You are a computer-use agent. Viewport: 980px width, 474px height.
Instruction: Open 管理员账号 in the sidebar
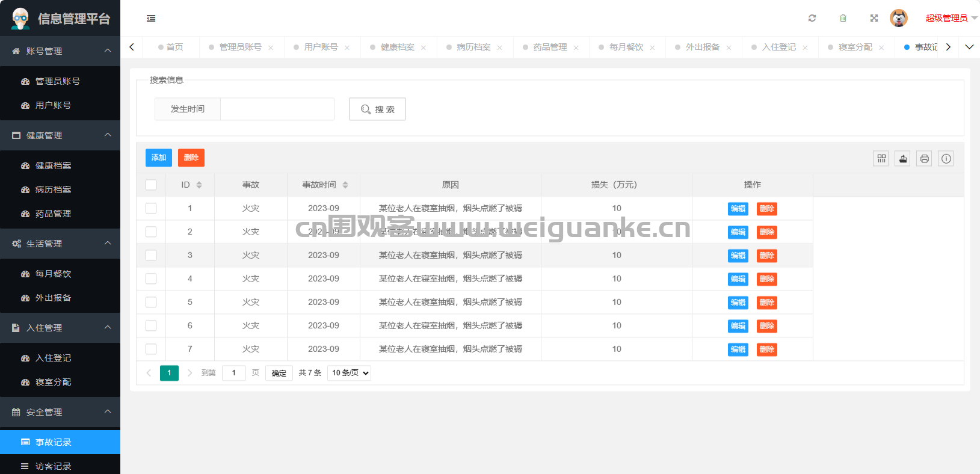click(x=60, y=81)
